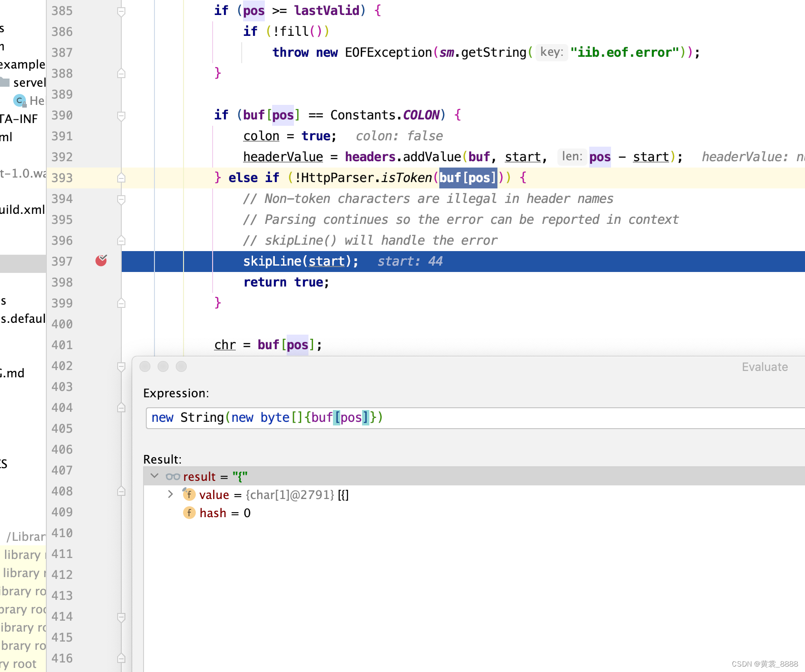
Task: Click the field icon next to value
Action: coord(189,494)
